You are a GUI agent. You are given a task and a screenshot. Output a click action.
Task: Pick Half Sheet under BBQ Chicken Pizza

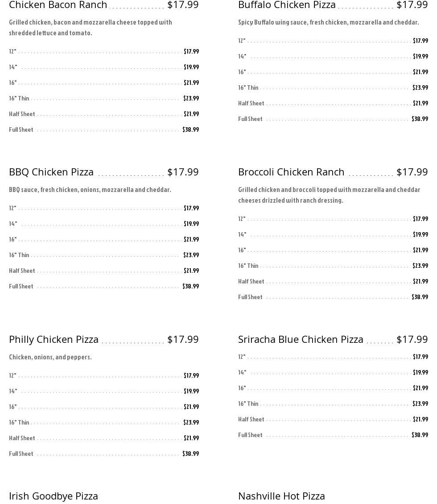coord(22,271)
